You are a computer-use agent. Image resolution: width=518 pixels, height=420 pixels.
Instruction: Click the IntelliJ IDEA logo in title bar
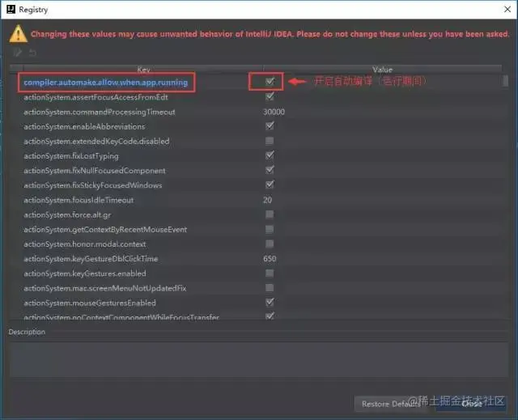click(x=11, y=9)
